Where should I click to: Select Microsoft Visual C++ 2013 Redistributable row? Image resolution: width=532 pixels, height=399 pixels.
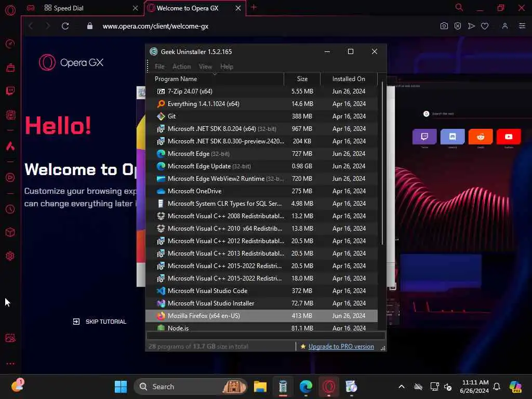click(261, 254)
